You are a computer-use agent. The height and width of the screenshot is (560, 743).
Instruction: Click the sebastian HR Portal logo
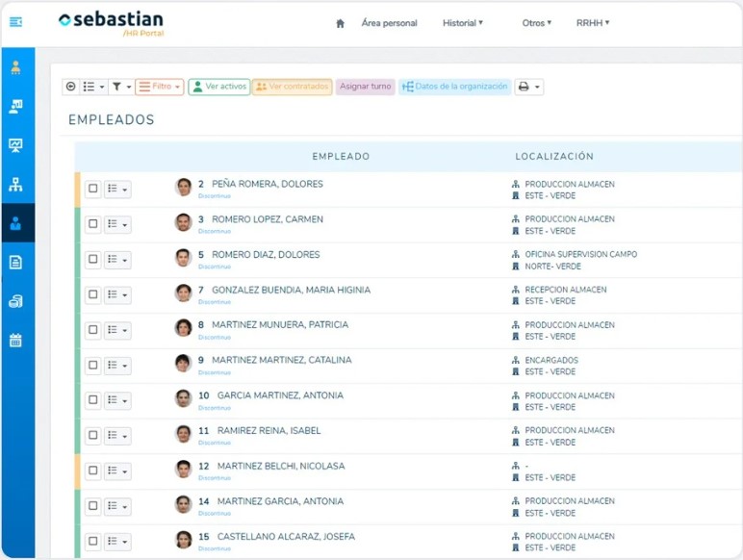click(x=112, y=23)
